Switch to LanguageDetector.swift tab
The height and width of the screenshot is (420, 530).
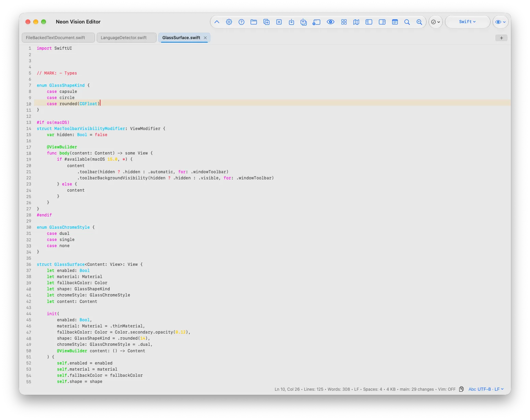tap(127, 38)
